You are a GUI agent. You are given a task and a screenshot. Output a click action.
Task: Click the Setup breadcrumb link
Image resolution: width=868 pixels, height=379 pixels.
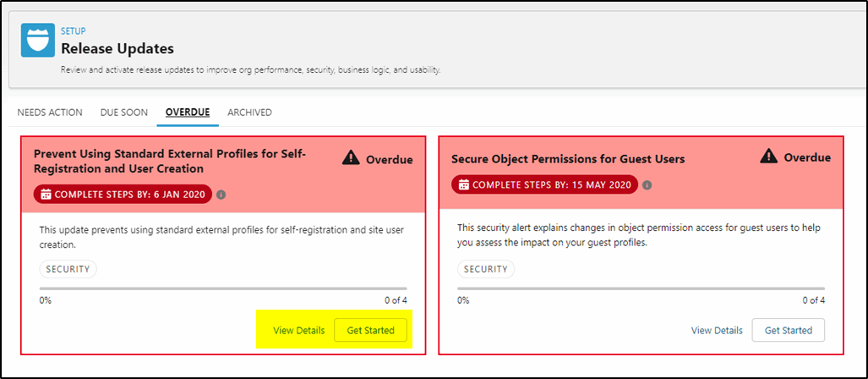pyautogui.click(x=73, y=31)
